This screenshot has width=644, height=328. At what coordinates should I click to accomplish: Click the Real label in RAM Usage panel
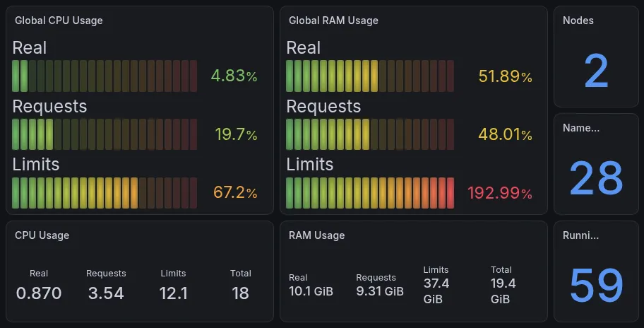coord(298,277)
